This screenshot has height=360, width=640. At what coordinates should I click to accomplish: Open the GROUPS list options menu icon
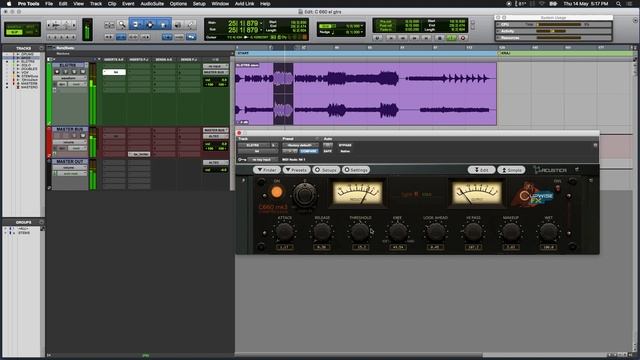click(x=41, y=222)
